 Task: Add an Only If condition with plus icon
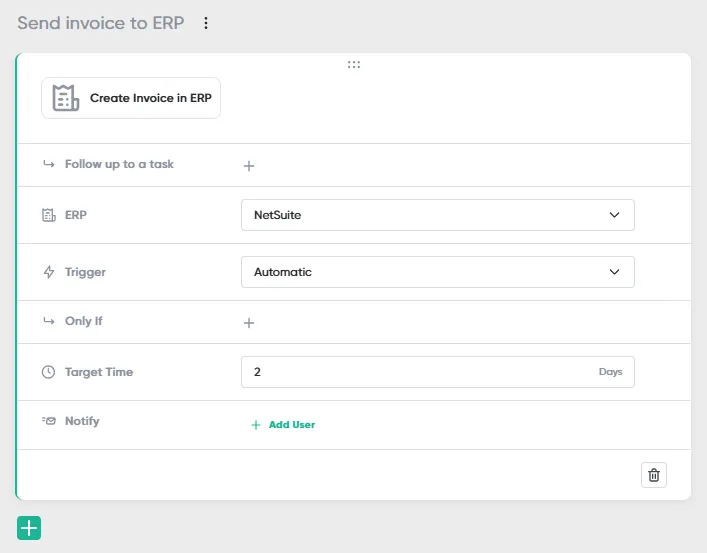(249, 323)
